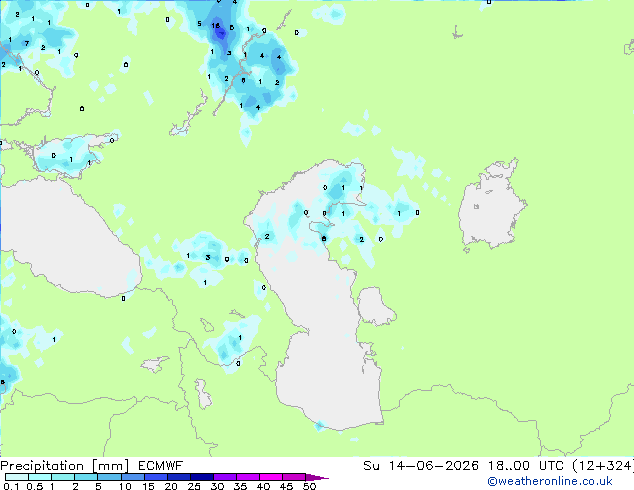Select the 15–20 mm legend swatch

tap(155, 477)
